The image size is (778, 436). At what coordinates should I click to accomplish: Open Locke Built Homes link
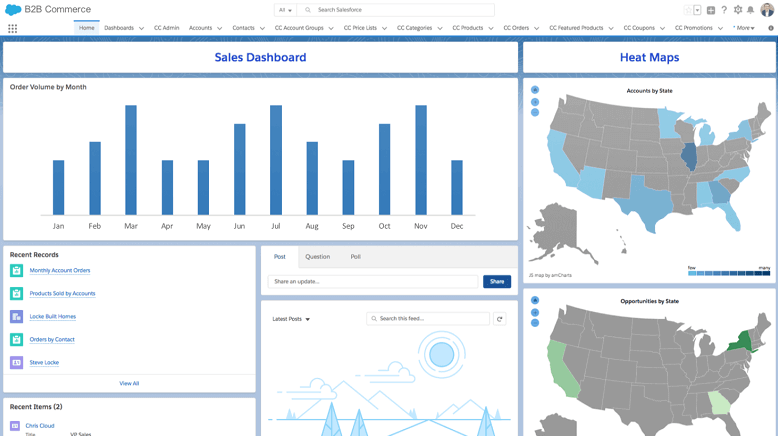(x=53, y=316)
